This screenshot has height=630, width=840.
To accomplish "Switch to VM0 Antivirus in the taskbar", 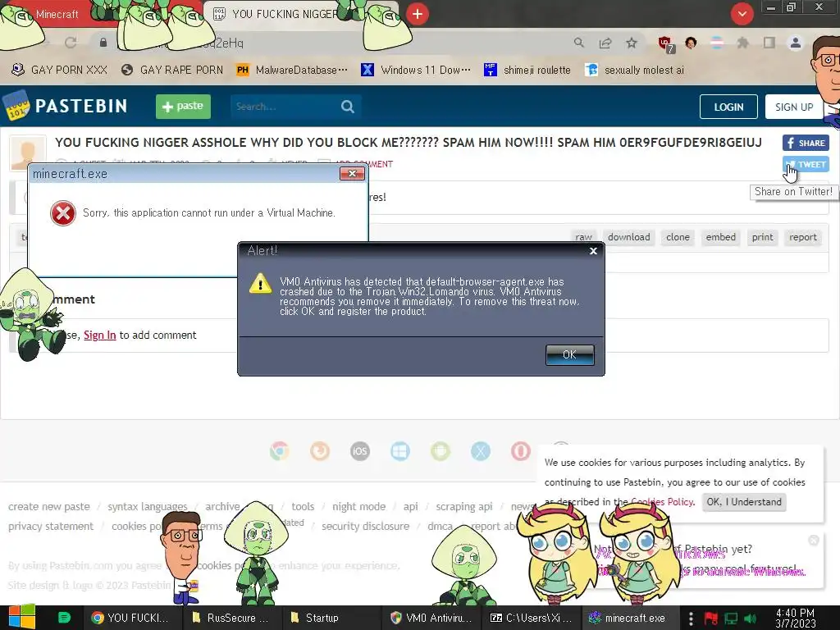I will (431, 618).
